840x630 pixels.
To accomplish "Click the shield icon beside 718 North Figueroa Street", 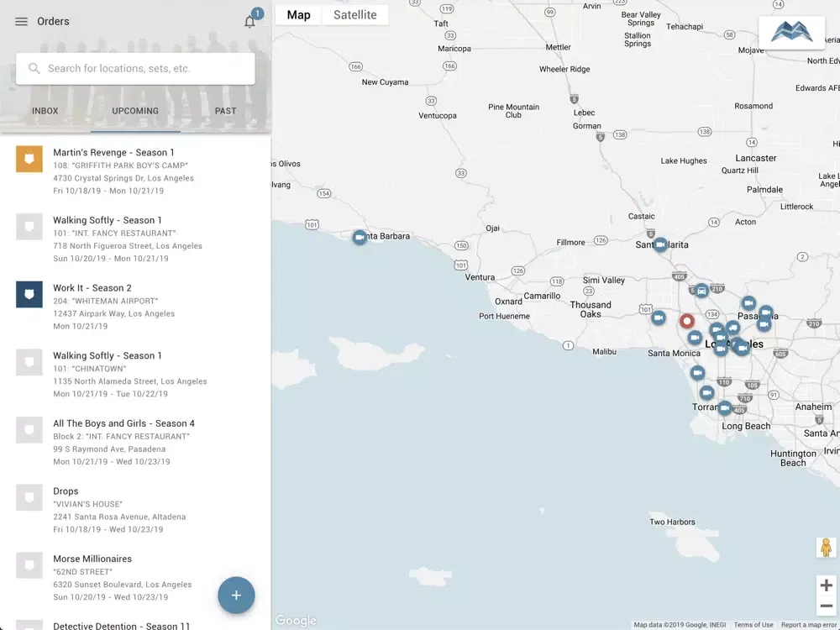I will [x=29, y=226].
